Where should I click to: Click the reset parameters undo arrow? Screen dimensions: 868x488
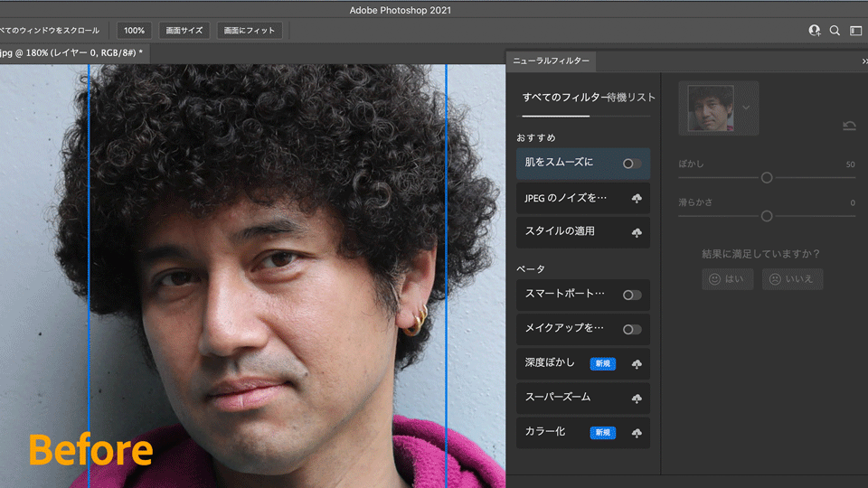(x=849, y=127)
